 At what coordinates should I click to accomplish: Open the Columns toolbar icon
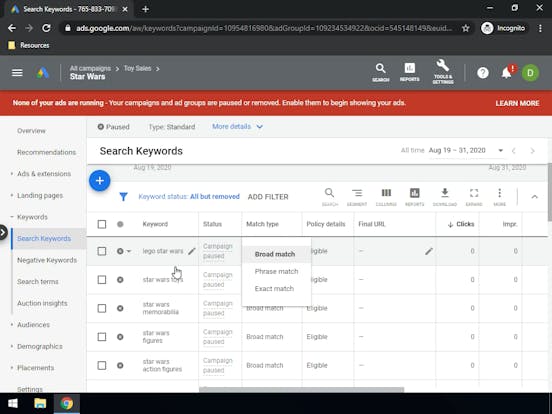click(x=386, y=197)
